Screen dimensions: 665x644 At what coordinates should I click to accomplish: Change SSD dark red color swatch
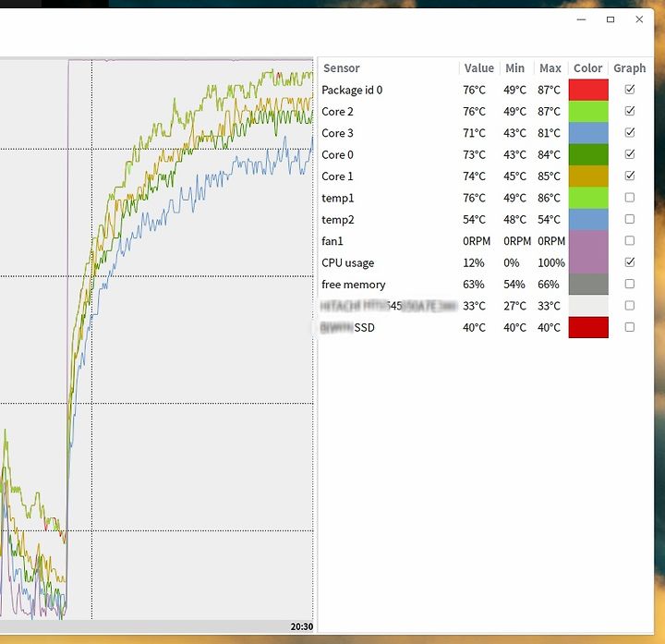[588, 327]
